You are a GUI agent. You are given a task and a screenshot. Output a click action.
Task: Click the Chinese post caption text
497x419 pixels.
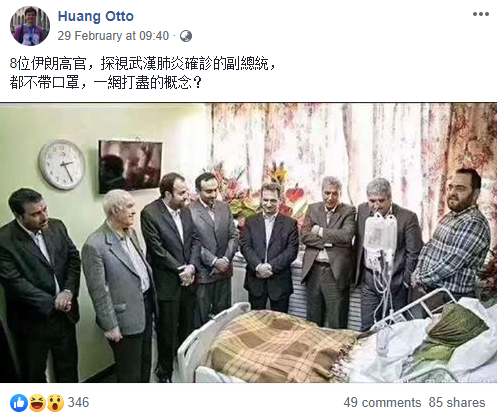pos(143,73)
